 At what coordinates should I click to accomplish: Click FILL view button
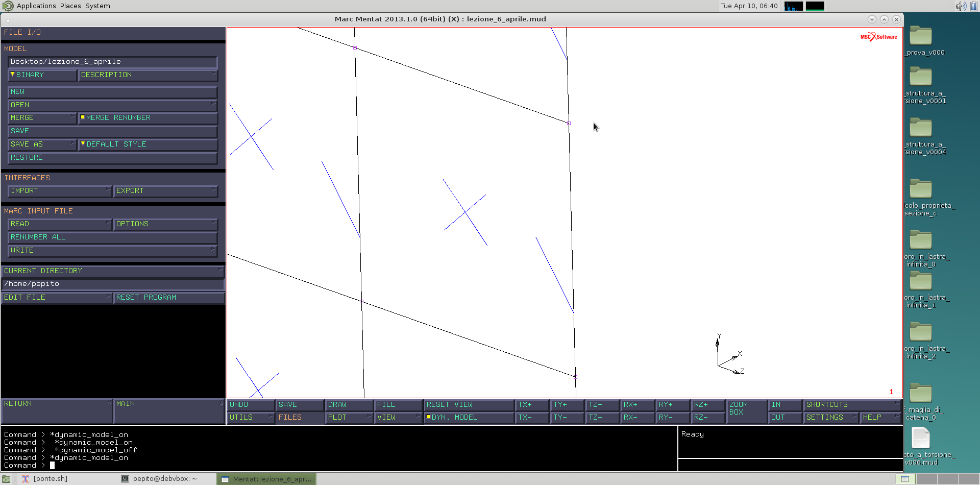pyautogui.click(x=399, y=405)
